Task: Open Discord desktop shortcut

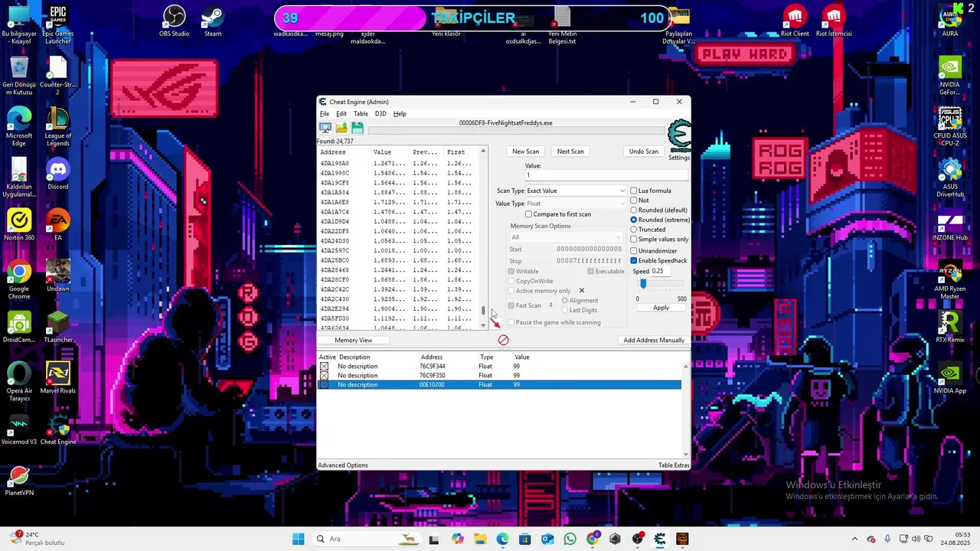Action: pyautogui.click(x=58, y=174)
